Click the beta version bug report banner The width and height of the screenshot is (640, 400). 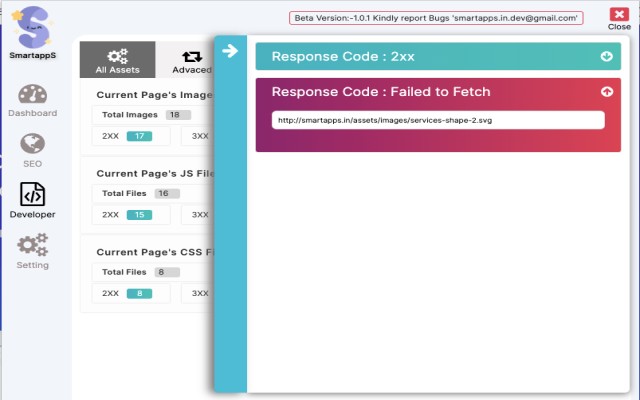pos(437,18)
